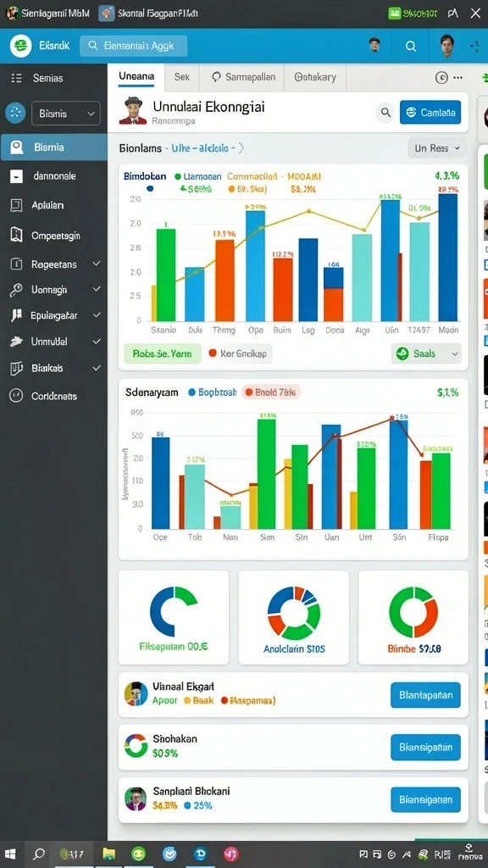Switch to the Sarnepallan tab
The width and height of the screenshot is (488, 868).
[x=243, y=77]
